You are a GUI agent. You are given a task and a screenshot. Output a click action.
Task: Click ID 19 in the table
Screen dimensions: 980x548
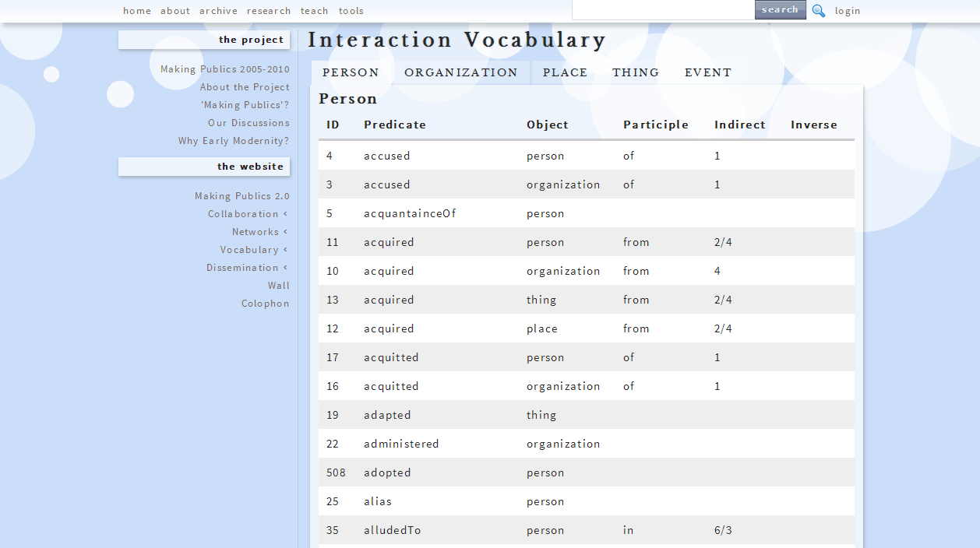point(333,415)
